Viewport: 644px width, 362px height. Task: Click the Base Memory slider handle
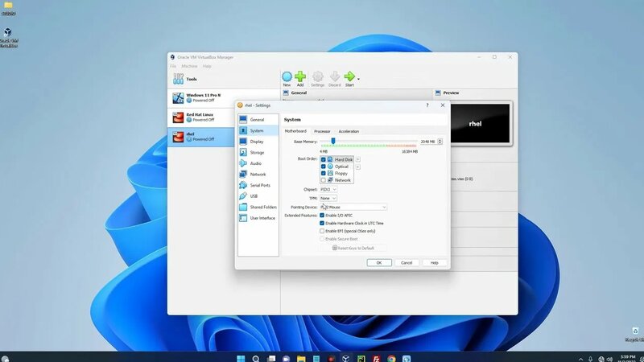point(333,142)
